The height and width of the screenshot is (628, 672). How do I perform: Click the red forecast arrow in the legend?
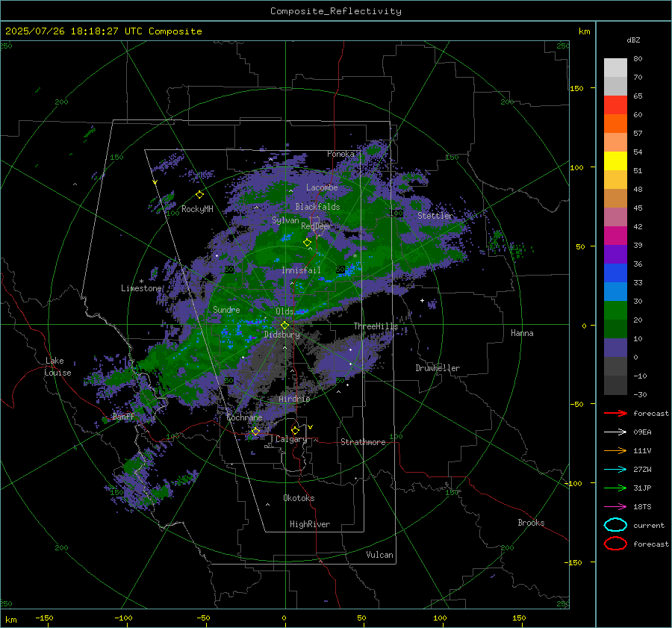point(615,413)
